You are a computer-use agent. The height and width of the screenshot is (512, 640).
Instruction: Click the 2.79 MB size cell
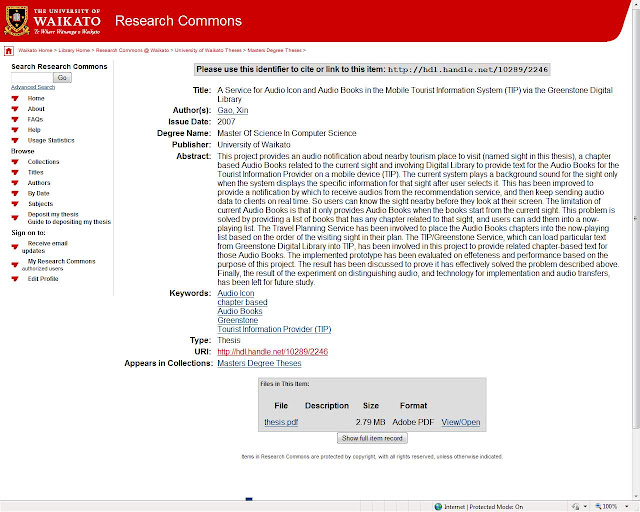tap(370, 423)
